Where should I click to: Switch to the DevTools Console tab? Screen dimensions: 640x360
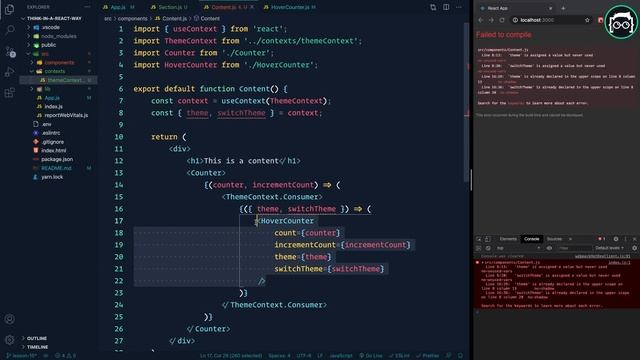(531, 239)
